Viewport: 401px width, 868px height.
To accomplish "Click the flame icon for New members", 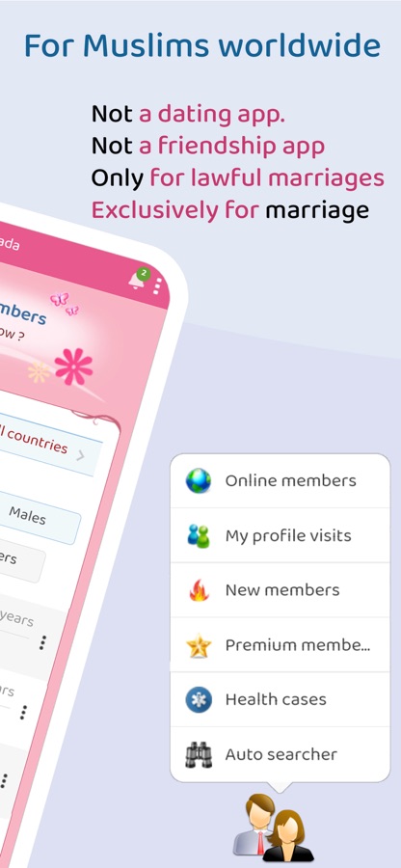I will [x=198, y=590].
